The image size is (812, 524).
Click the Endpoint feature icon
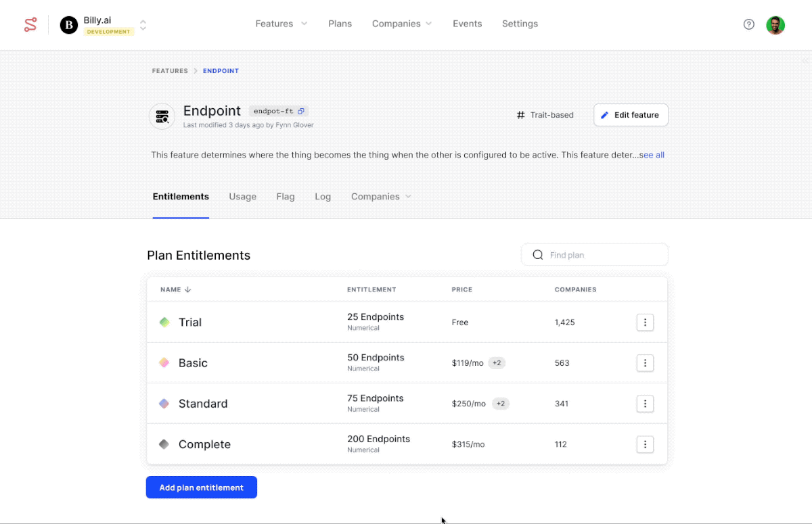162,116
